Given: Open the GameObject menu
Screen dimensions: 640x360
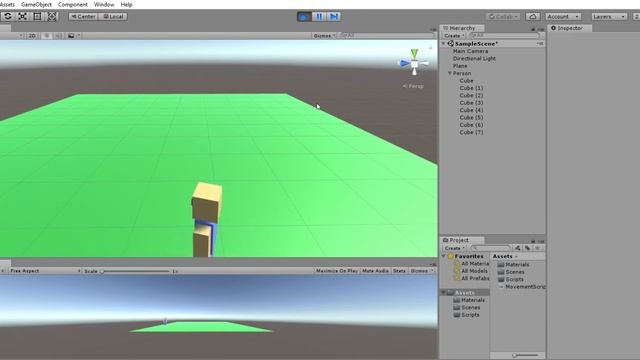Looking at the screenshot, I should click(36, 4).
